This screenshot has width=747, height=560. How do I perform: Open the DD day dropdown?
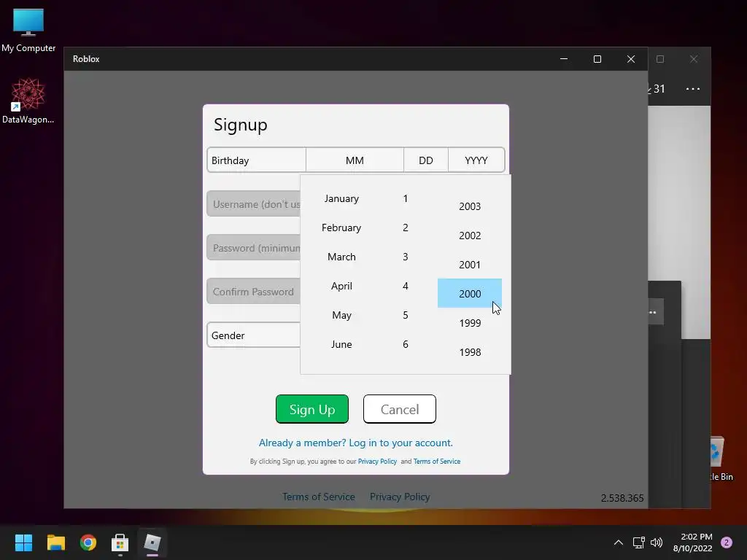pos(426,160)
